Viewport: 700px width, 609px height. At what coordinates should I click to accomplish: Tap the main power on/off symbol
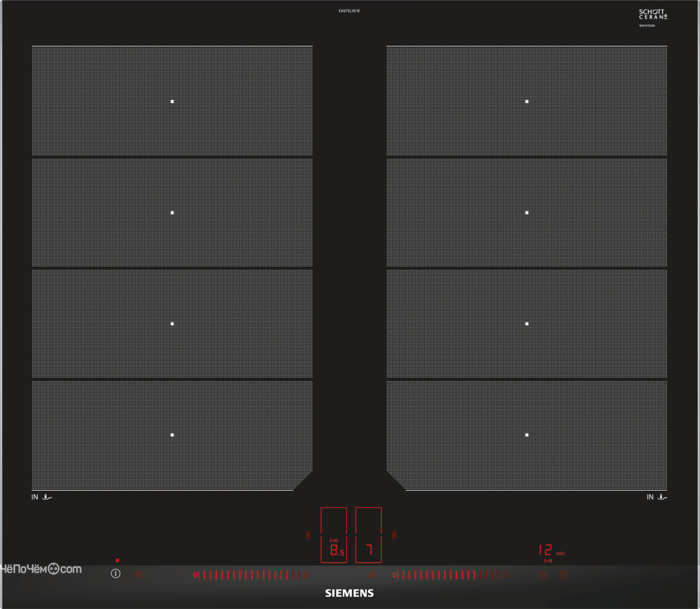pos(116,574)
